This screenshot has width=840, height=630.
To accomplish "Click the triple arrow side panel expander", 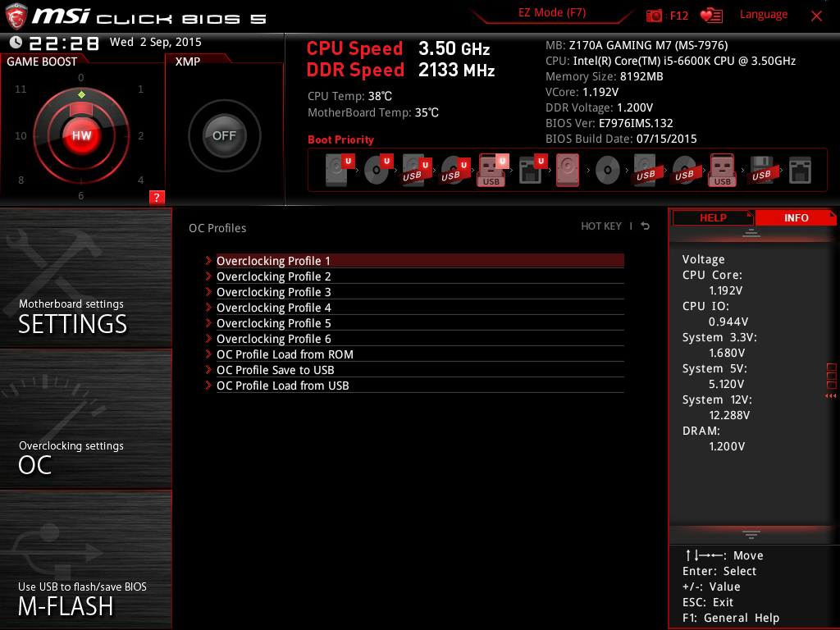I will [x=830, y=396].
